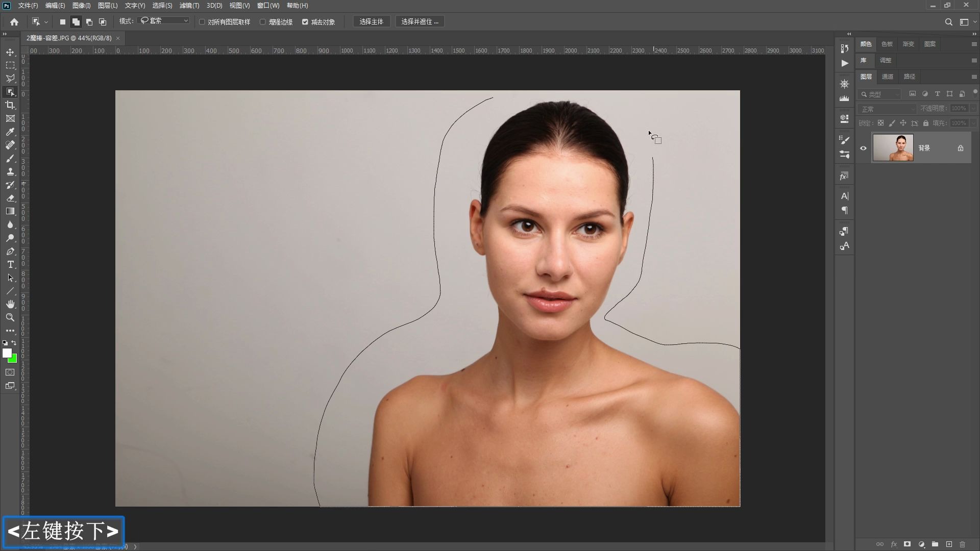Select the Crop tool
The image size is (980, 551).
[x=10, y=105]
